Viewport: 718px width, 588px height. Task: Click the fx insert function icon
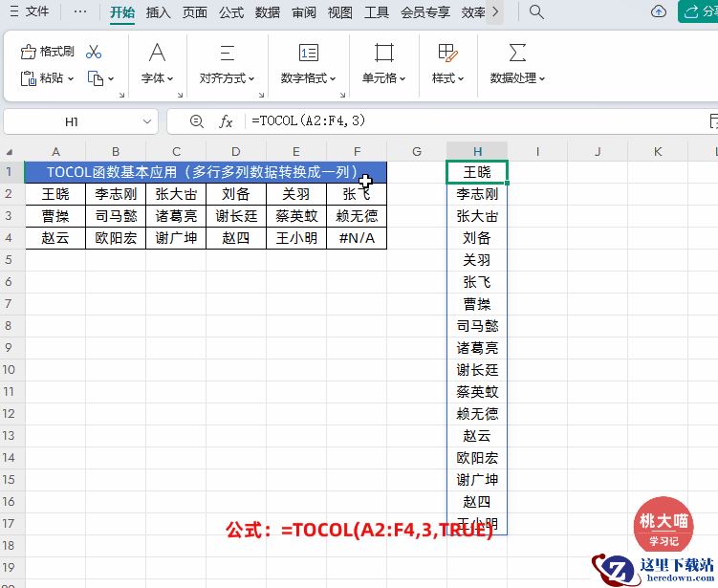(x=227, y=121)
